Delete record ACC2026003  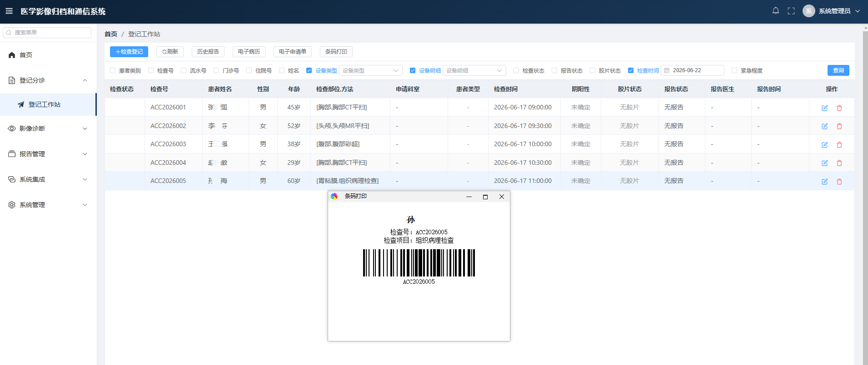[x=839, y=145]
